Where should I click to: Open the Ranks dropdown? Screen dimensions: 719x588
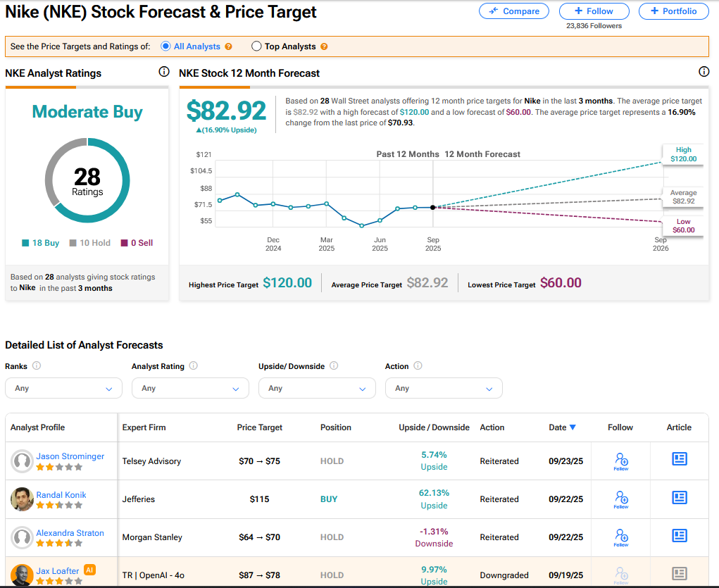[64, 388]
